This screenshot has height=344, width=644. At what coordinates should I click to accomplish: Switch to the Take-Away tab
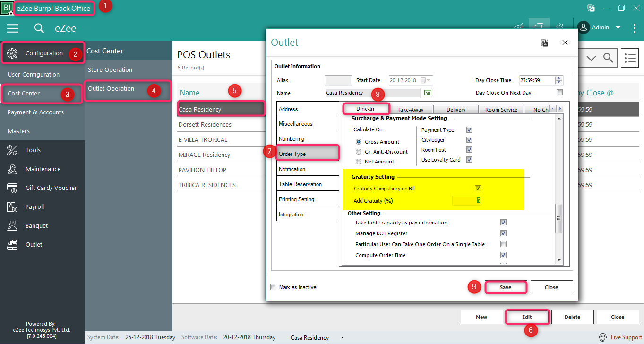410,109
